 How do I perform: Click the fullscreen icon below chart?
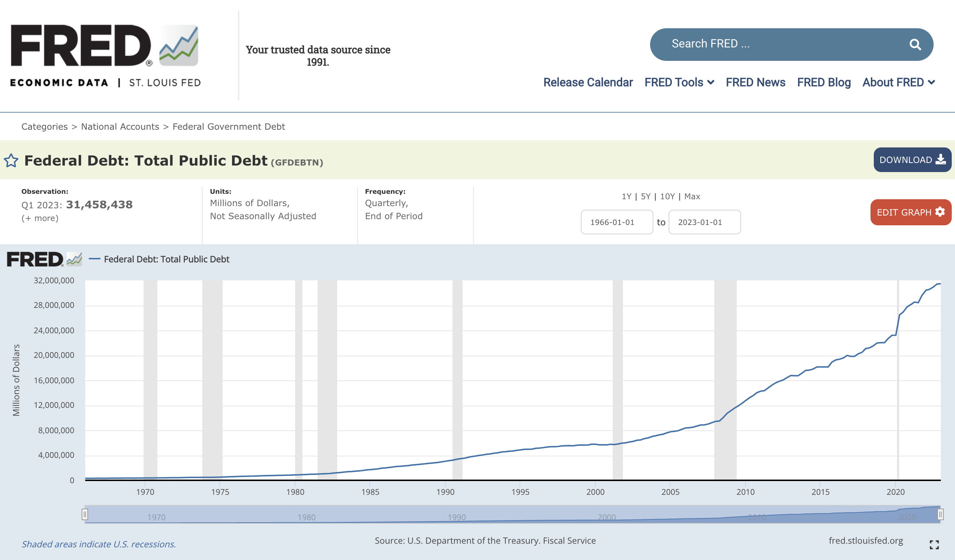[934, 544]
